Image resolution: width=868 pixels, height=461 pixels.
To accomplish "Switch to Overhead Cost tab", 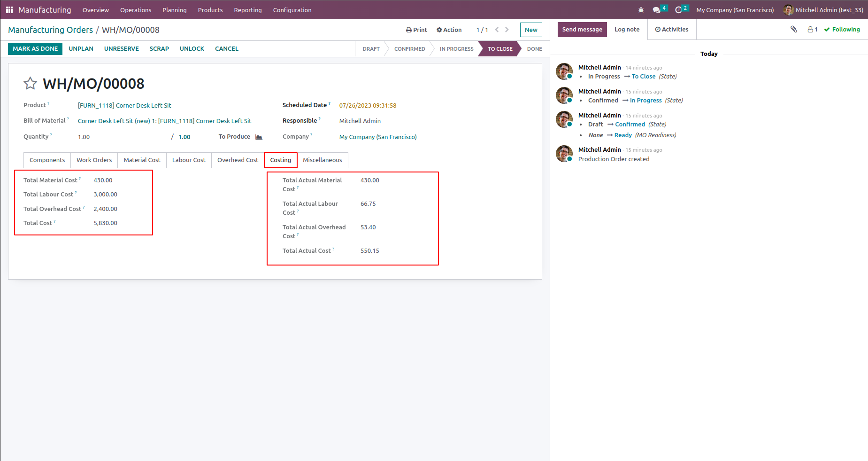I will tap(238, 160).
